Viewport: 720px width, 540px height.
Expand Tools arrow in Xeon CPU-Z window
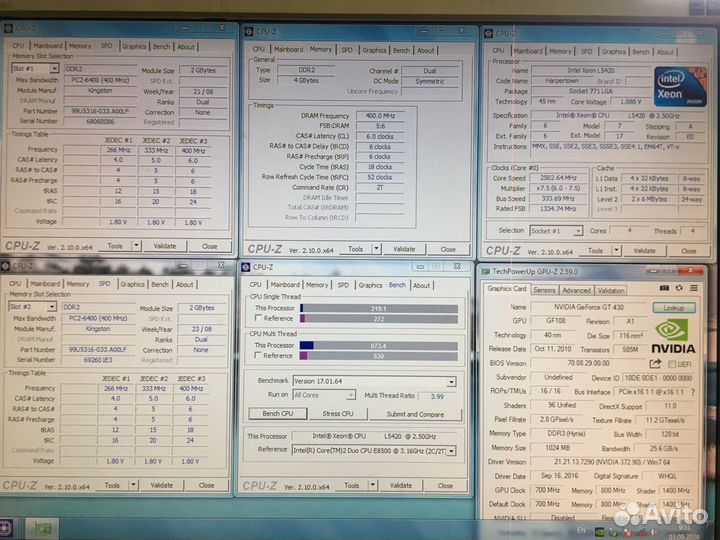tap(617, 251)
